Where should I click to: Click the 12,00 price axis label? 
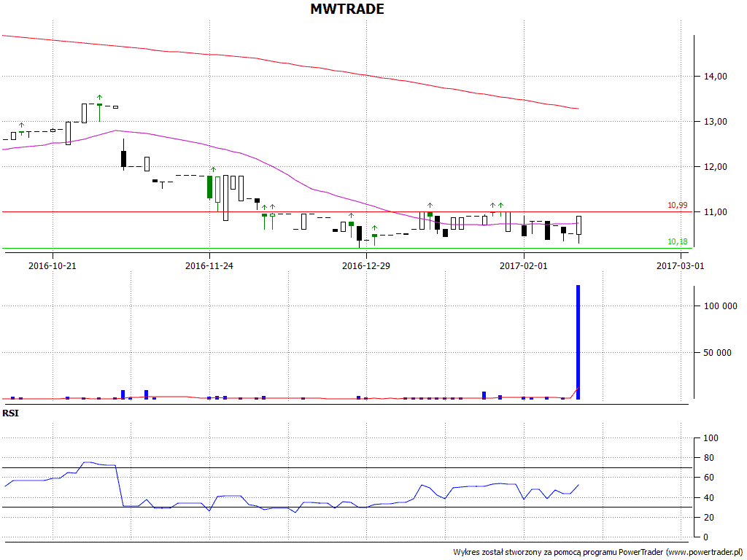[x=716, y=167]
